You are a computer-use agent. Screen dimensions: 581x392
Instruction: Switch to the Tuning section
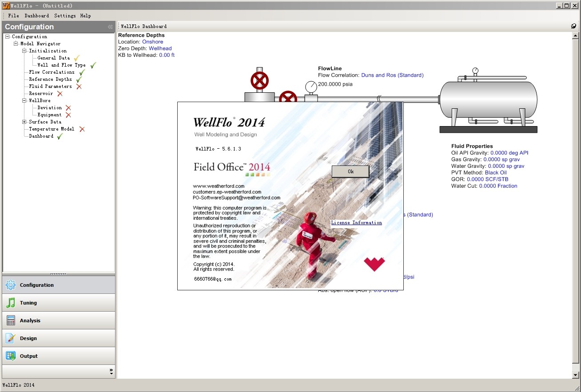tap(59, 303)
